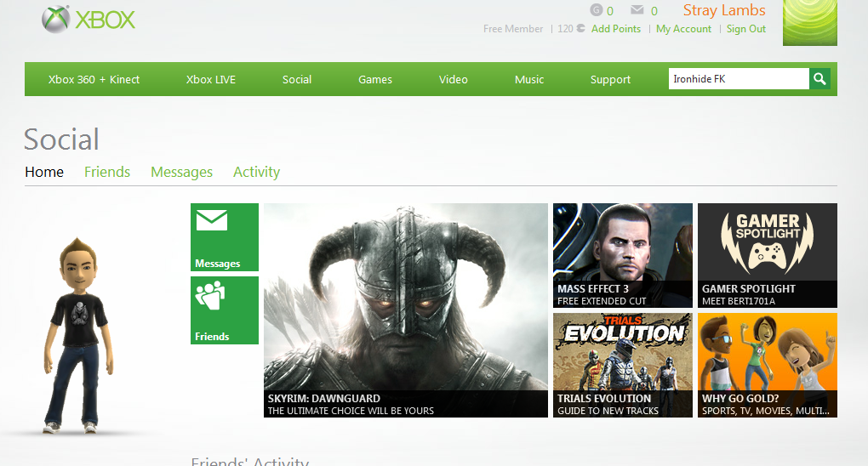Open the Support menu
Screen dimensions: 868x466
point(610,79)
